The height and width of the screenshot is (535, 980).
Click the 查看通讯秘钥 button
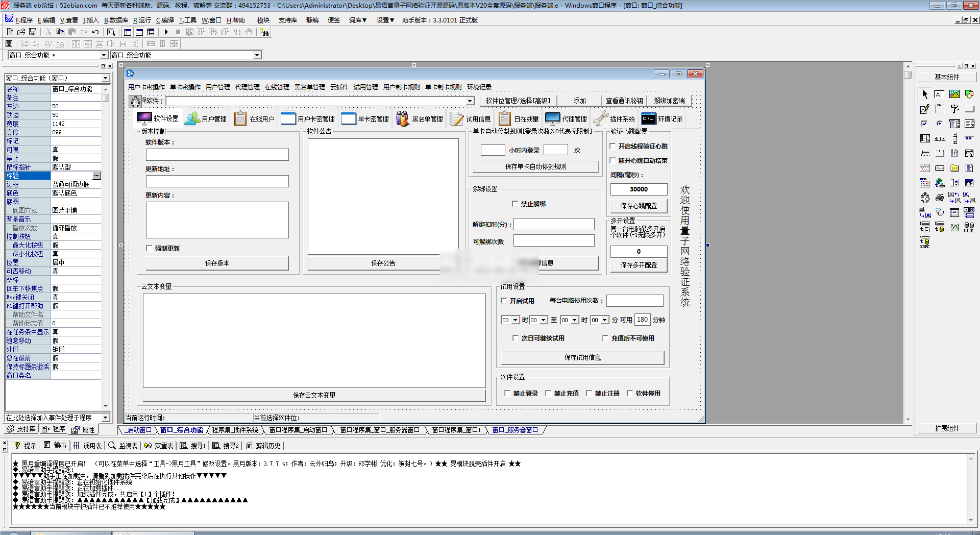[624, 101]
